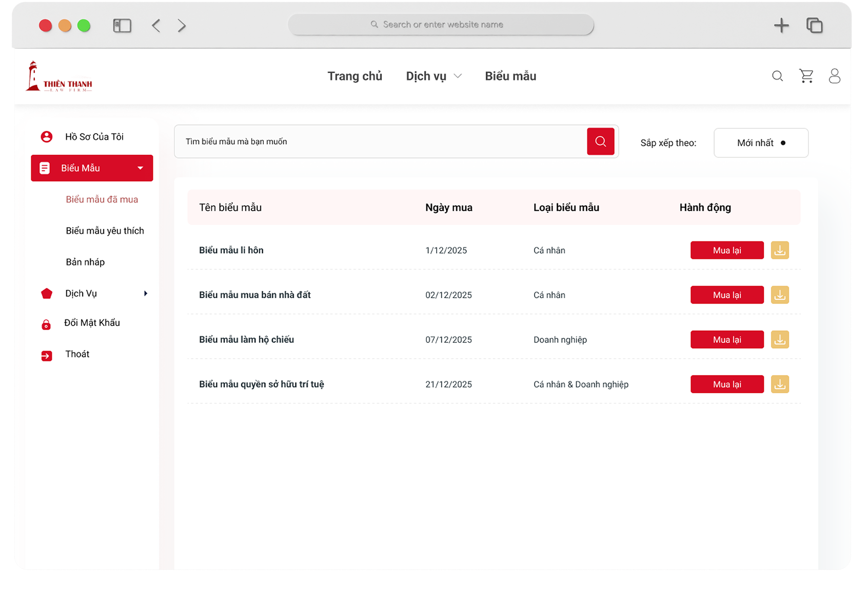
Task: Open a new browser tab with plus icon
Action: tap(781, 25)
